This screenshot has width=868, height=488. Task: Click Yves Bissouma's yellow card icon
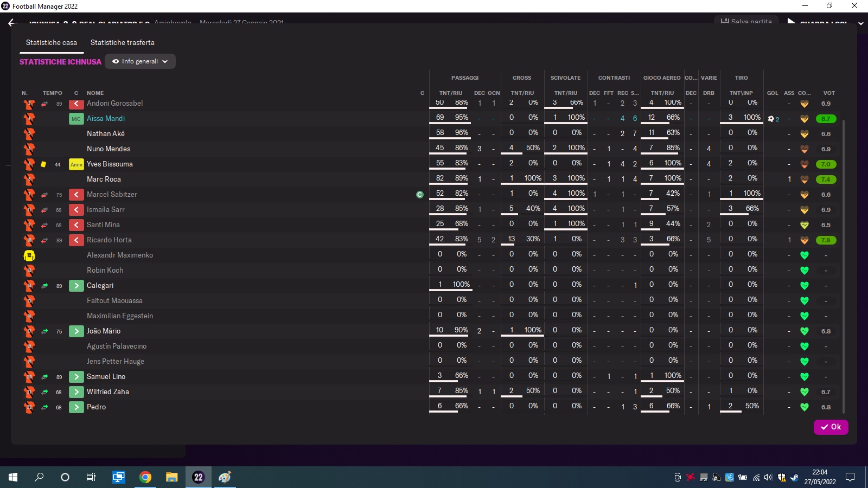43,164
